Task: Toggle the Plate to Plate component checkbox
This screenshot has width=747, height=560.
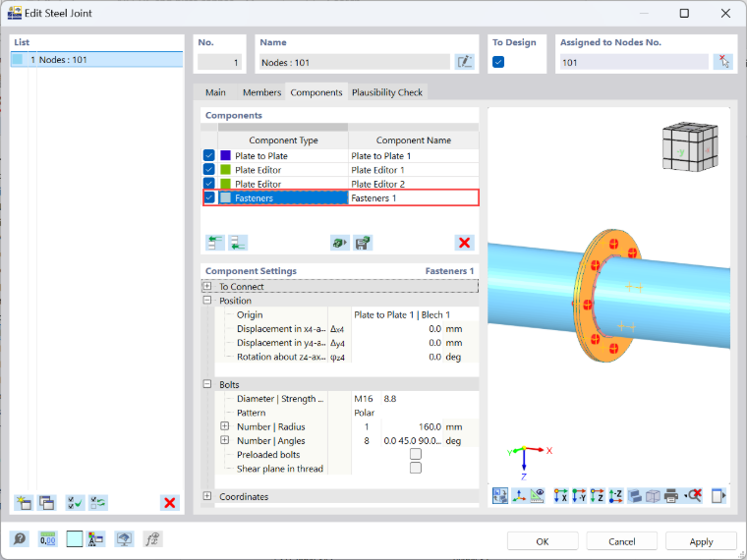Action: point(208,155)
